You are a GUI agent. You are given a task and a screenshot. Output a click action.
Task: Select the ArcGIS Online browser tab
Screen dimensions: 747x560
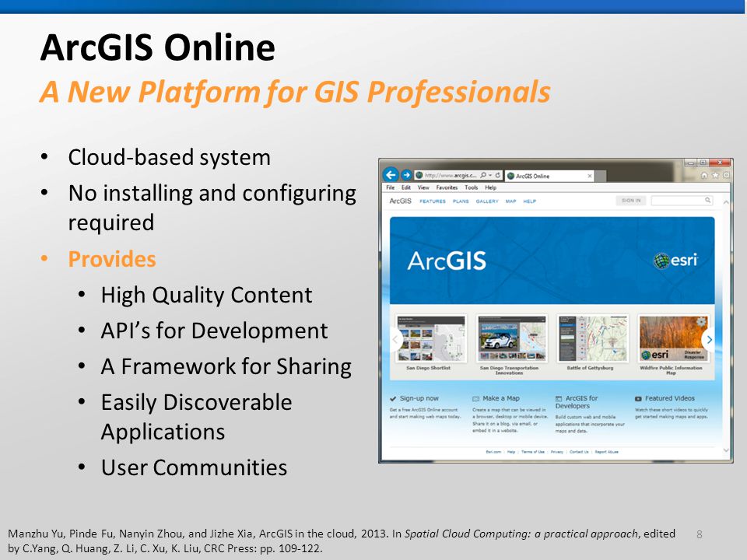549,177
